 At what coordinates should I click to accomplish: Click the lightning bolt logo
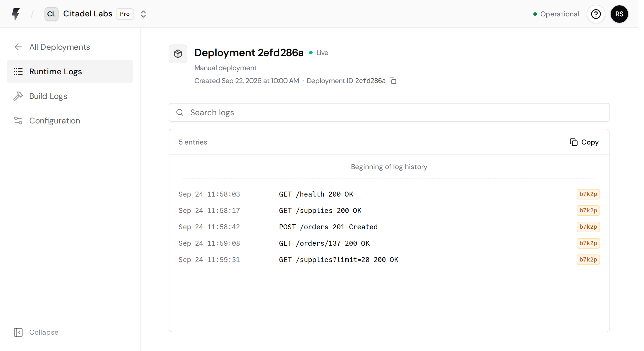[x=16, y=14]
